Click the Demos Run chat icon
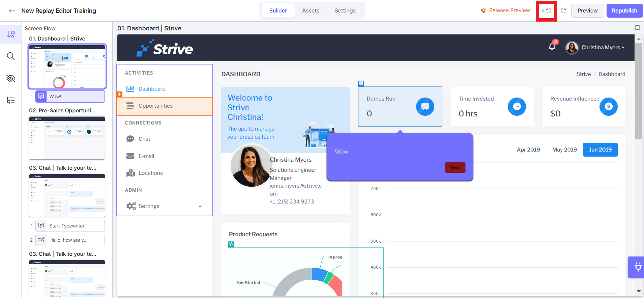This screenshot has width=644, height=298. 425,107
